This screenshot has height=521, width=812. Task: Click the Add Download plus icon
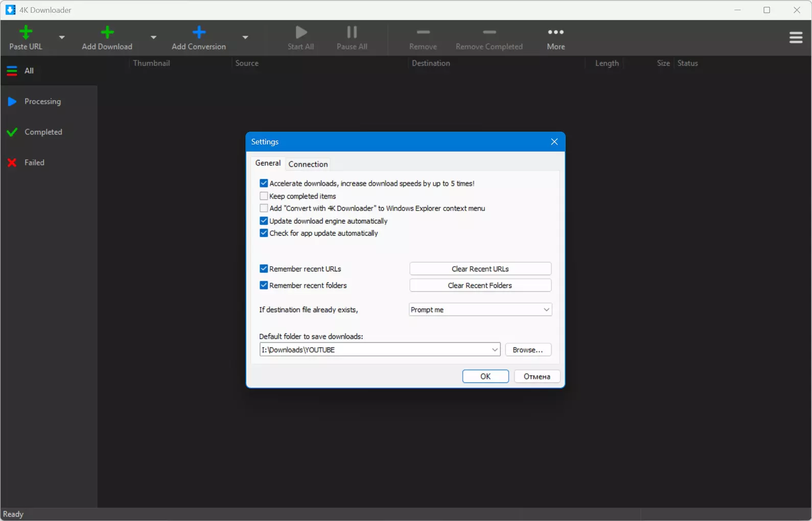(x=107, y=33)
